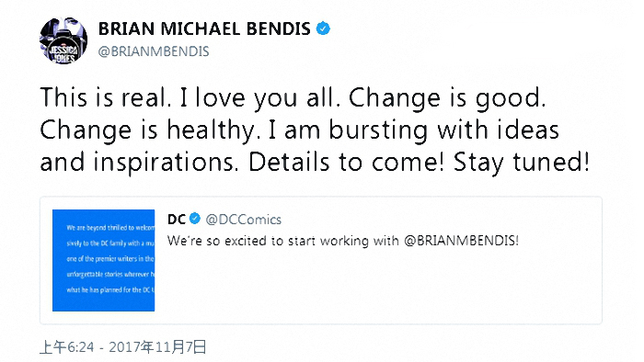
Task: Click 'and inspirations.' text in tweet
Action: pos(139,163)
